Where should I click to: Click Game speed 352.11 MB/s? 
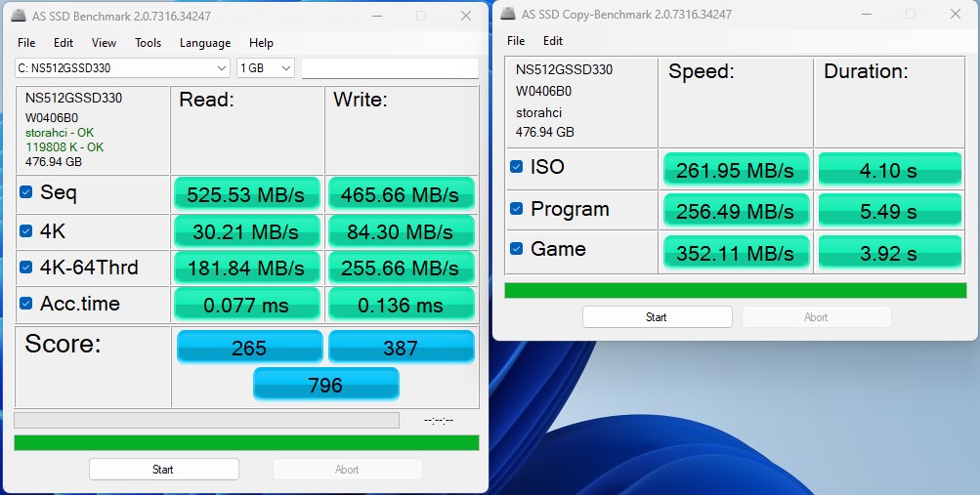[x=736, y=252]
